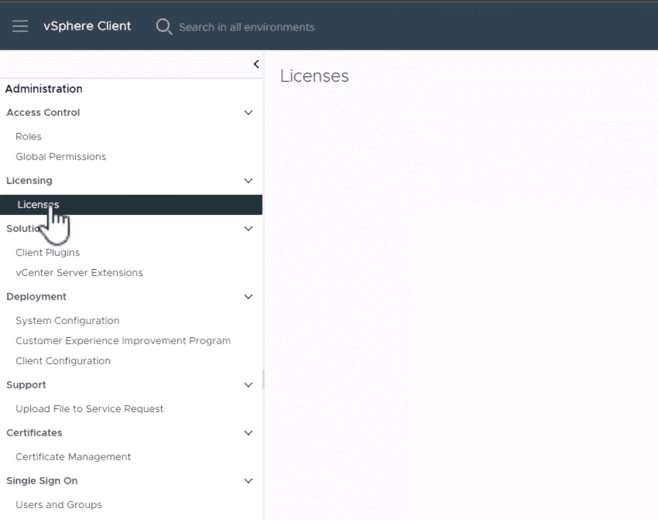The image size is (658, 520).
Task: Collapse the Single Sign On section
Action: click(249, 481)
